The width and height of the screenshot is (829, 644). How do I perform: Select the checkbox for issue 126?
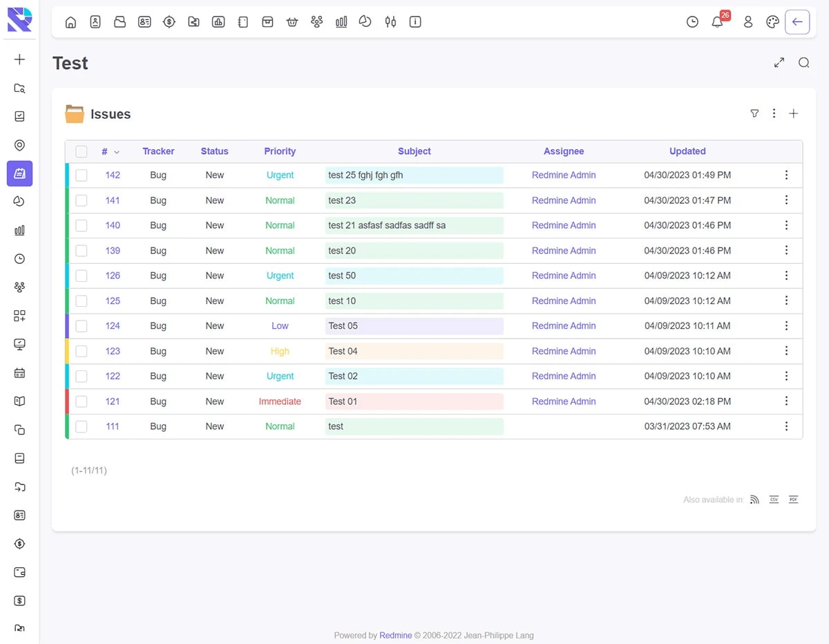pos(82,276)
